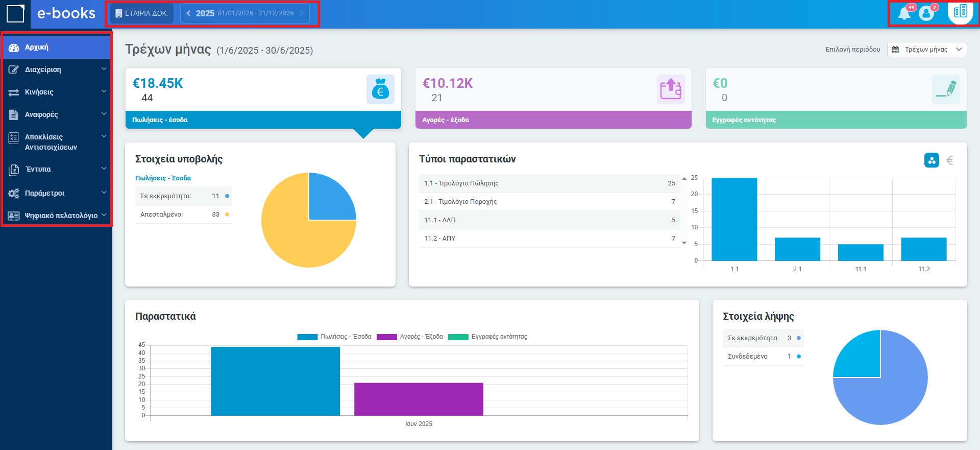Screen dimensions: 980x450
Task: Open the apps switcher icon at top right
Action: click(x=960, y=11)
